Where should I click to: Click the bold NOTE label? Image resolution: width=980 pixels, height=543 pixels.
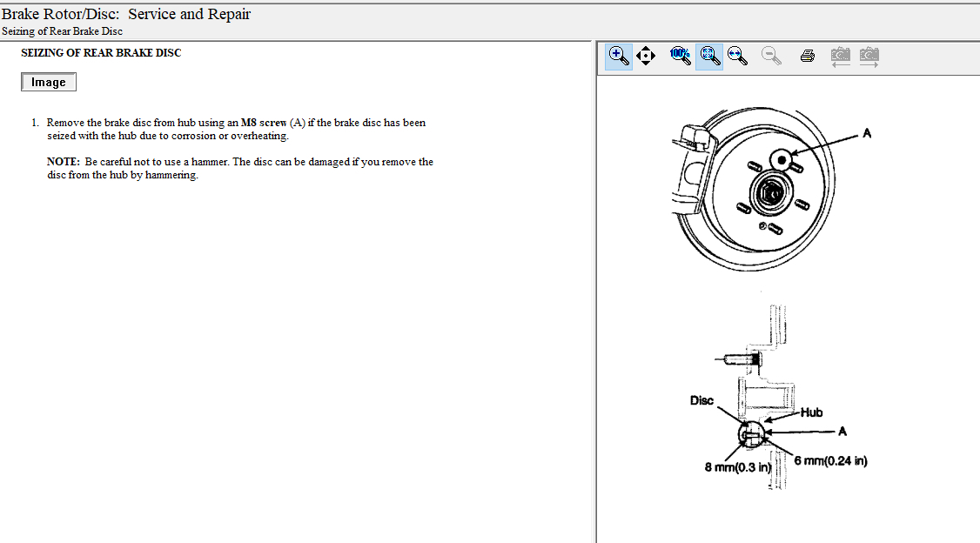(64, 162)
